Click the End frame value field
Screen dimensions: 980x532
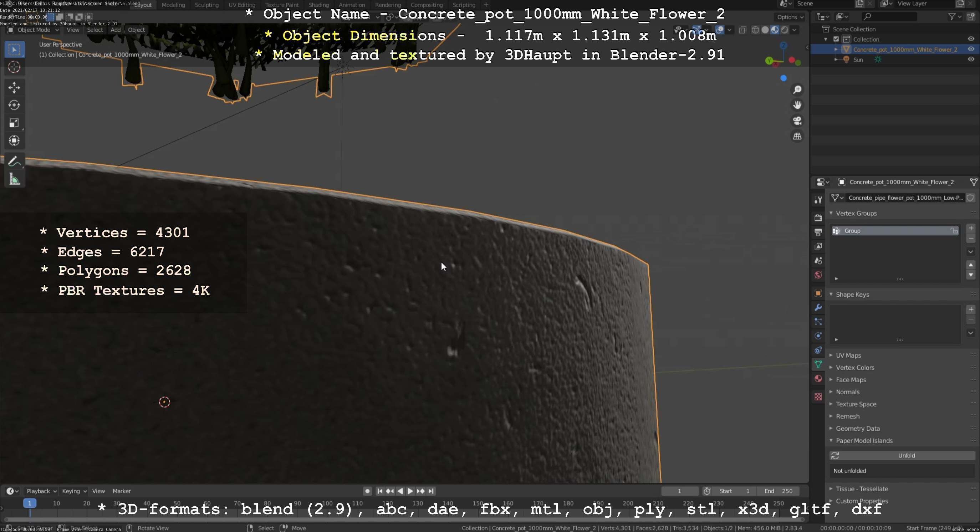pos(778,491)
